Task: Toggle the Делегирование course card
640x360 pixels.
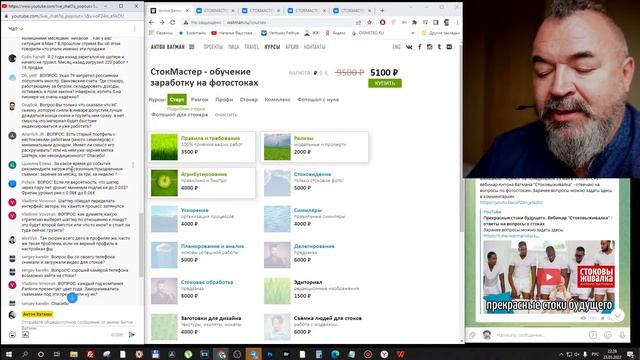Action: [x=315, y=254]
